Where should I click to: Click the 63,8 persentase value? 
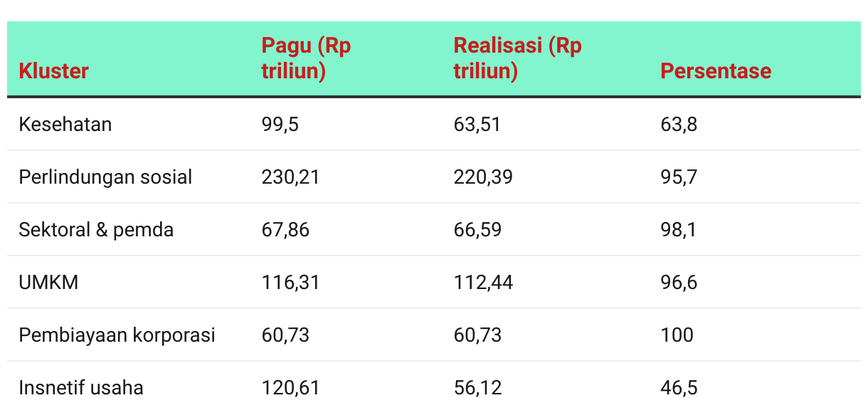pyautogui.click(x=679, y=125)
